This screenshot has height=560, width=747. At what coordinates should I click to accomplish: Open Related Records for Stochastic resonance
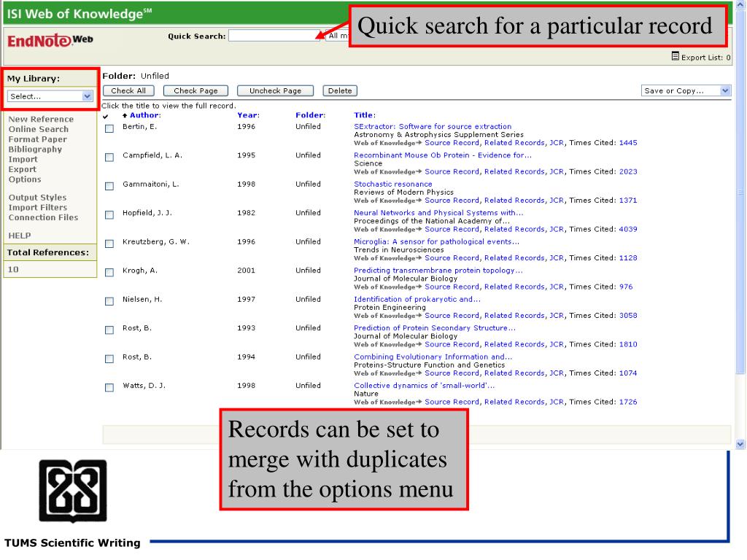[514, 201]
